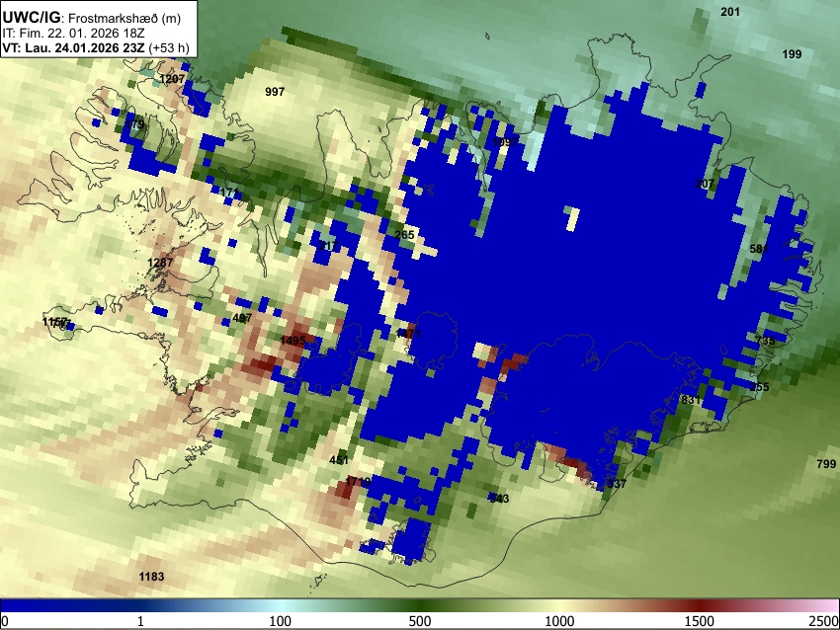Viewport: 840px width, 630px height.
Task: Click the map value 199
Action: pos(792,54)
